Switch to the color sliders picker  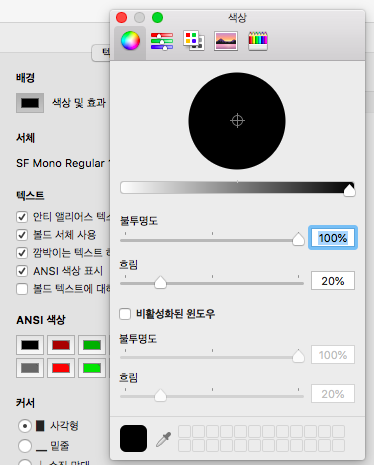coord(162,41)
